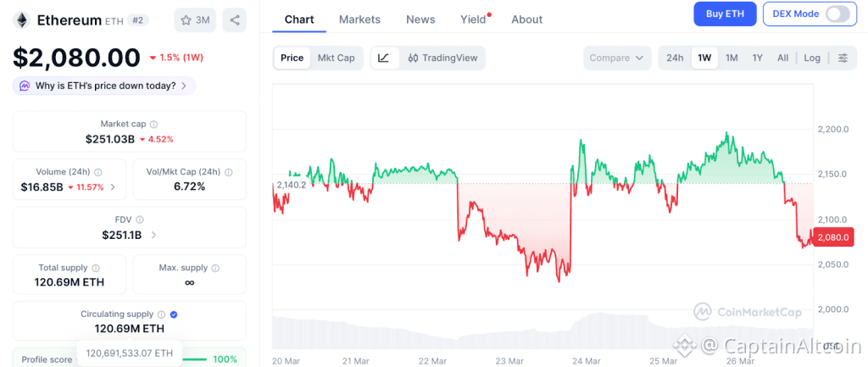Enable Log scale on chart
Image resolution: width=868 pixels, height=367 pixels.
(812, 58)
